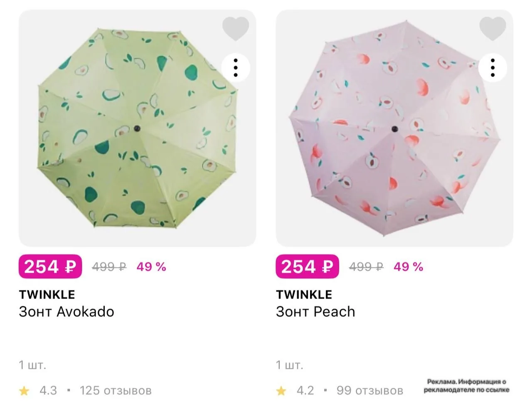The image size is (532, 404).
Task: Tap 49 % discount label on Peach
Action: pos(409,267)
